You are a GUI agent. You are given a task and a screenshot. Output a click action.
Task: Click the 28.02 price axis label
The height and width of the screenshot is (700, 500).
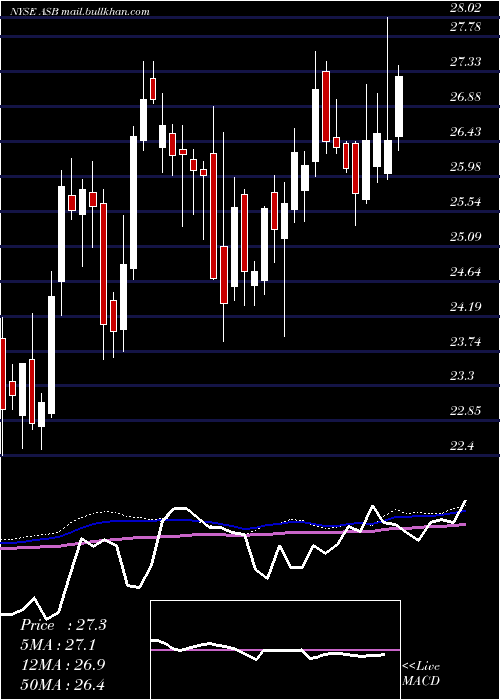point(465,8)
